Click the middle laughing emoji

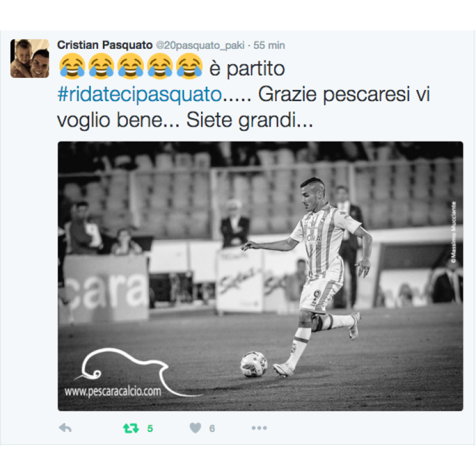131,66
